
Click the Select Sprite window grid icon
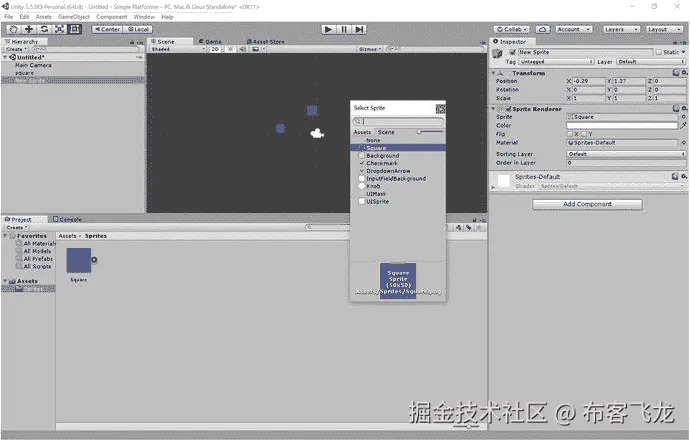point(440,108)
